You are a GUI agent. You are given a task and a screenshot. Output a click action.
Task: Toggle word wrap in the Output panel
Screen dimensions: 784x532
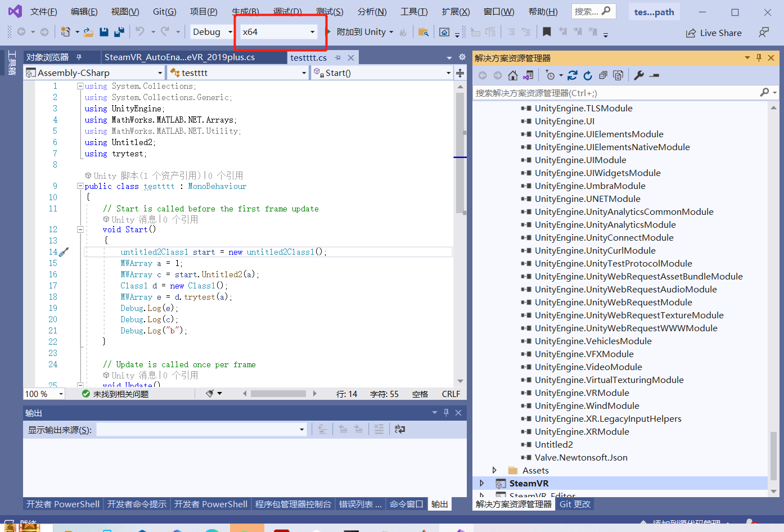400,429
